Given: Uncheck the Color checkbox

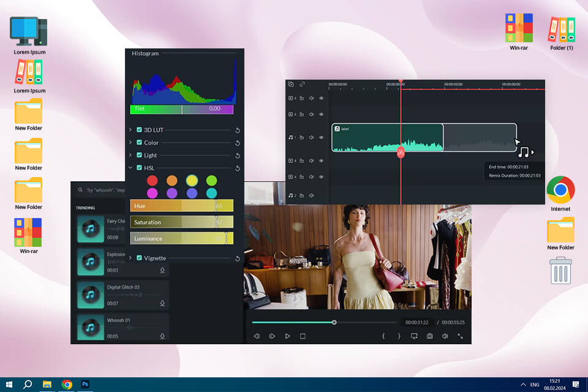Looking at the screenshot, I should (139, 143).
